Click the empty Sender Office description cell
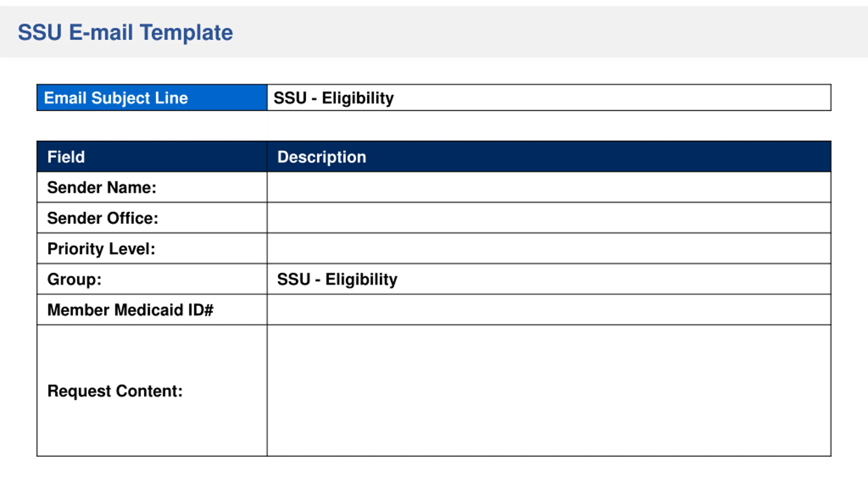 tap(549, 218)
